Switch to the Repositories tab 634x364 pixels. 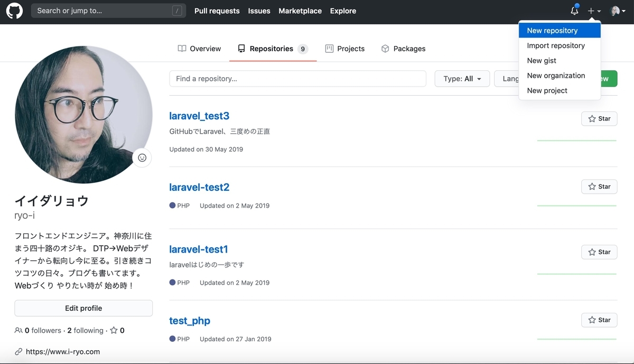coord(273,49)
